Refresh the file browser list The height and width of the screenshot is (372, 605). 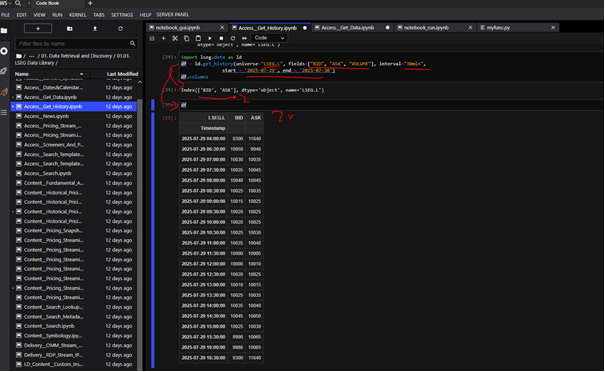point(120,29)
